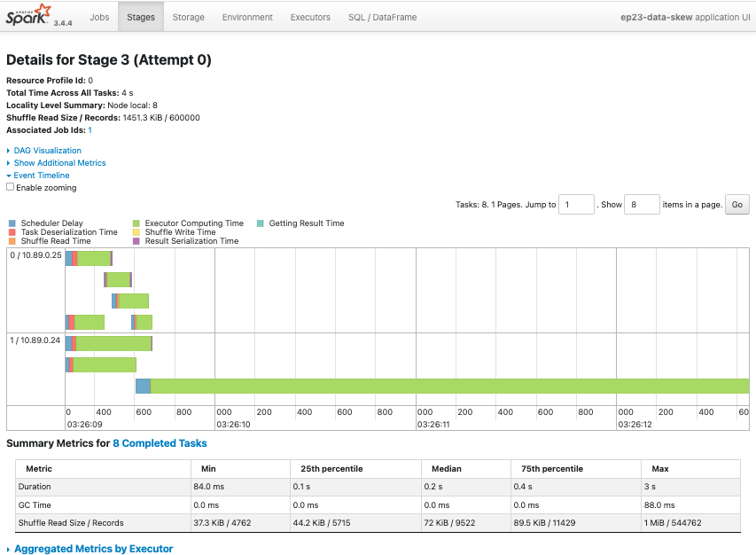Click Getting Result Time teal legend swatch
This screenshot has width=756, height=555.
[x=261, y=223]
